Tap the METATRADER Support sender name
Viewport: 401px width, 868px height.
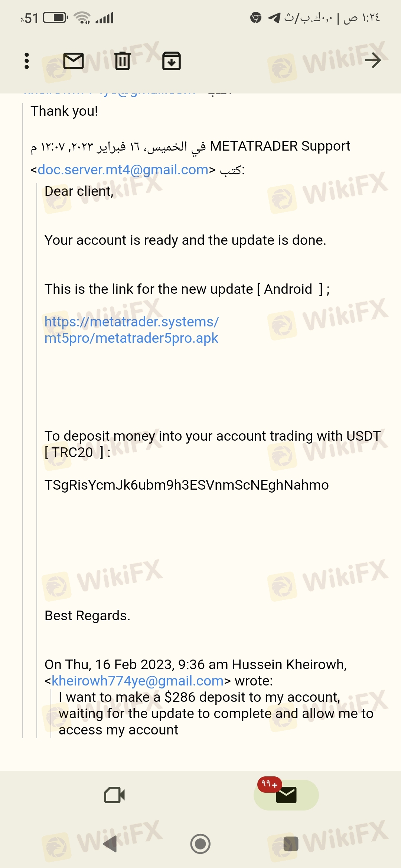280,146
